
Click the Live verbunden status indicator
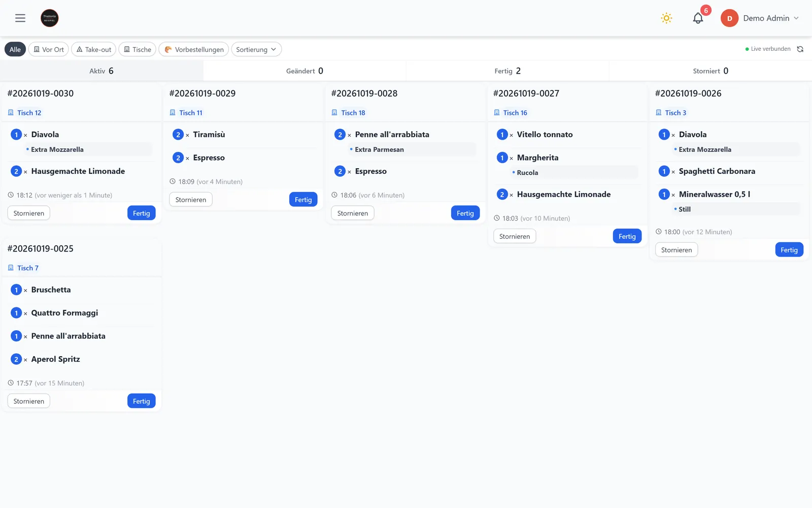point(768,49)
